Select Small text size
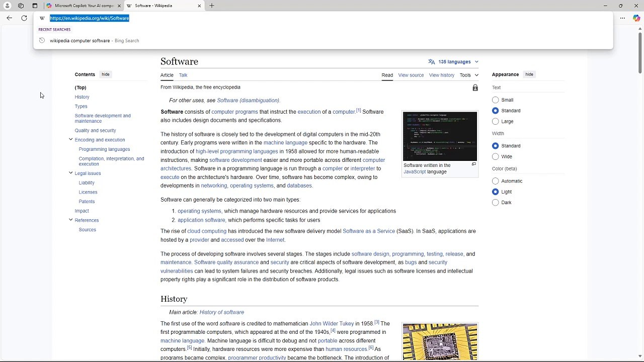 coord(496,100)
